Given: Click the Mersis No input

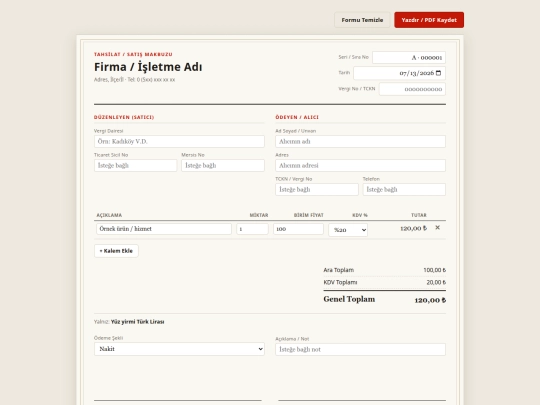Looking at the screenshot, I should point(223,166).
